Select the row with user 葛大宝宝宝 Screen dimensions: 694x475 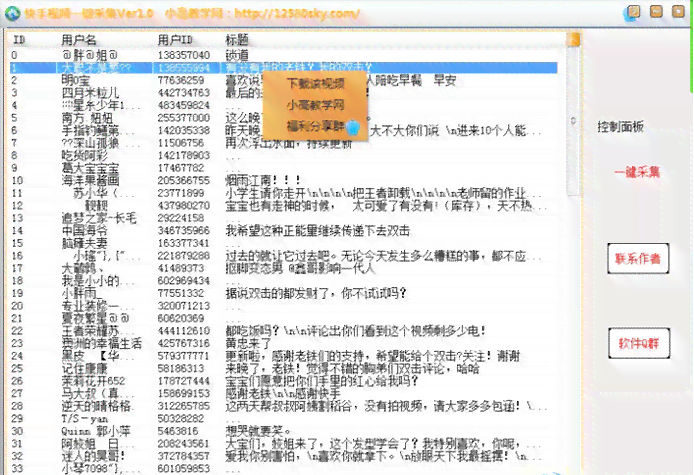pyautogui.click(x=283, y=168)
